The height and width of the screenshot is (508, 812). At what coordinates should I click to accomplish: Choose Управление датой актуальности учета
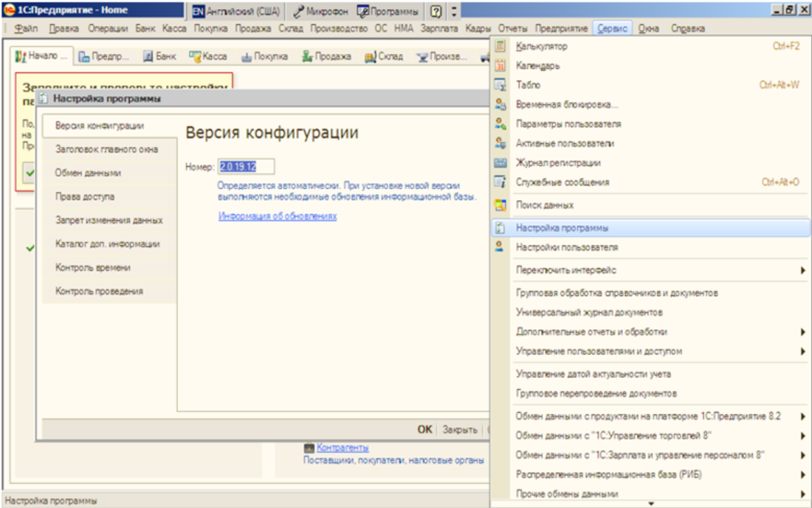pos(593,374)
